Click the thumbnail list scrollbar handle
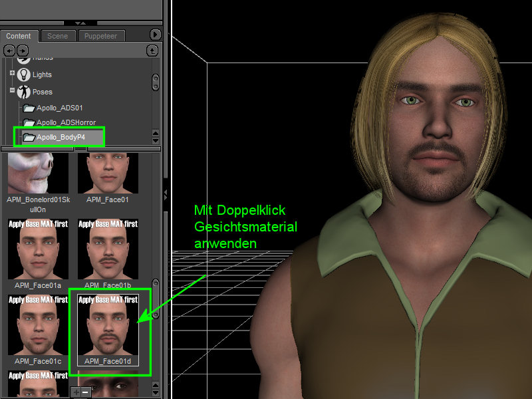The height and width of the screenshot is (399, 532). click(156, 299)
